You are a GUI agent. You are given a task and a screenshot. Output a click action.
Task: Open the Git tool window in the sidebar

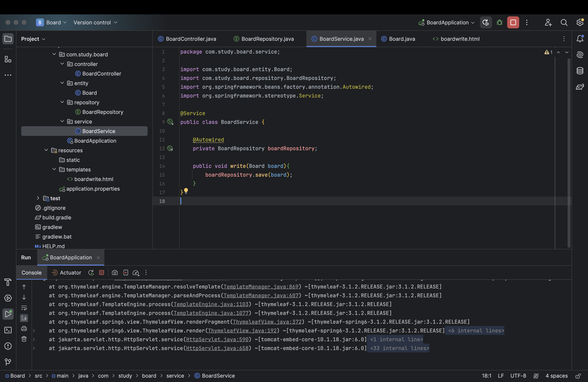tap(8, 362)
